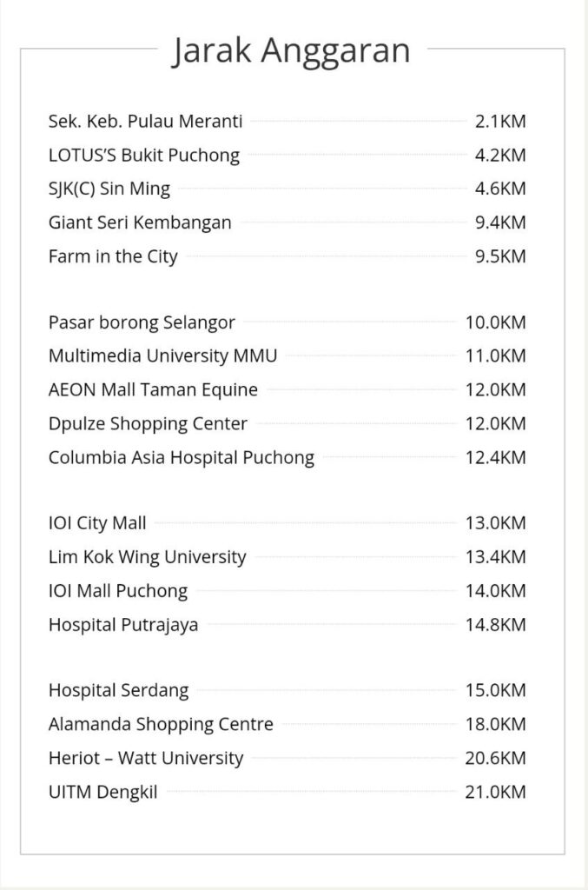Click Alamanda Shopping Centre text

161,724
